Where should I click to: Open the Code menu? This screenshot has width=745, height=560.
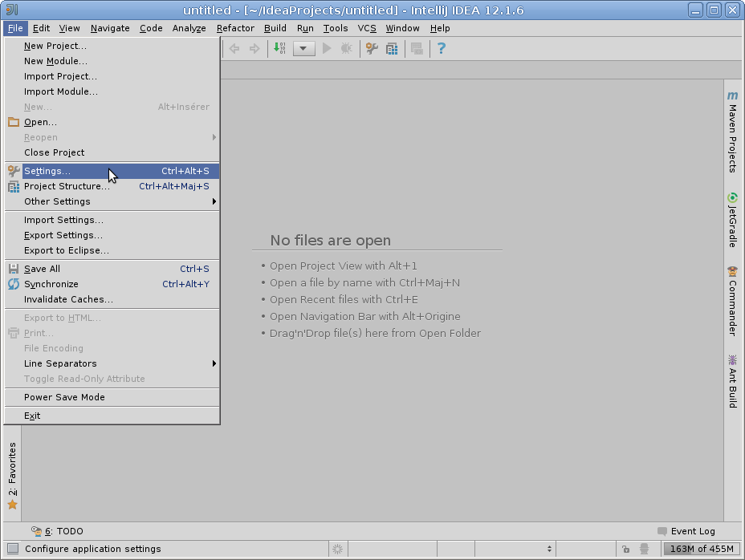pos(151,29)
